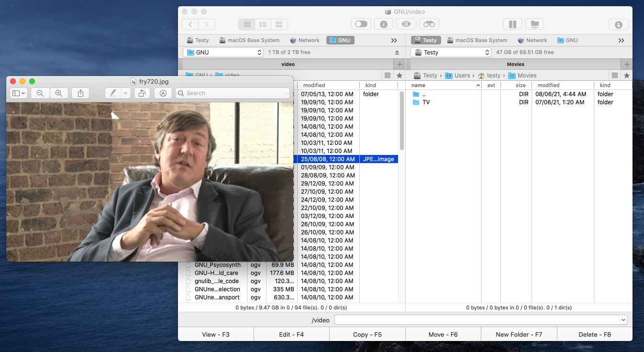The height and width of the screenshot is (352, 644).
Task: Open the network connections manager icon
Action: point(535,24)
